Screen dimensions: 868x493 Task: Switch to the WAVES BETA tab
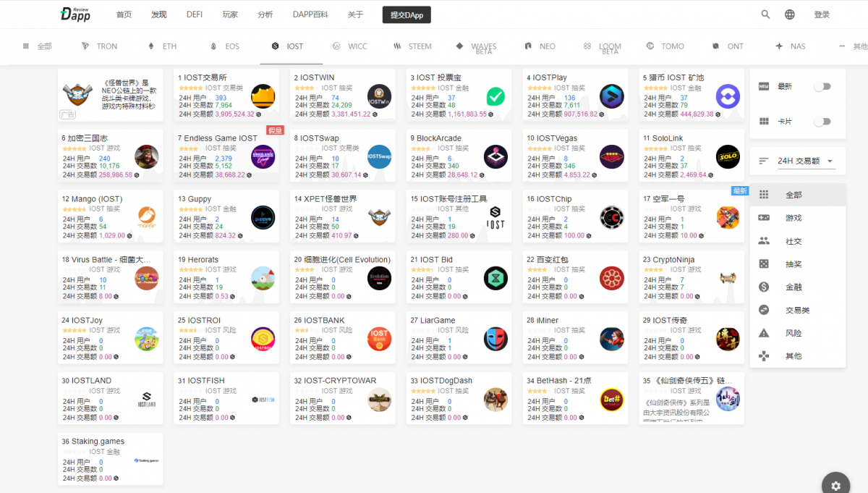(476, 48)
